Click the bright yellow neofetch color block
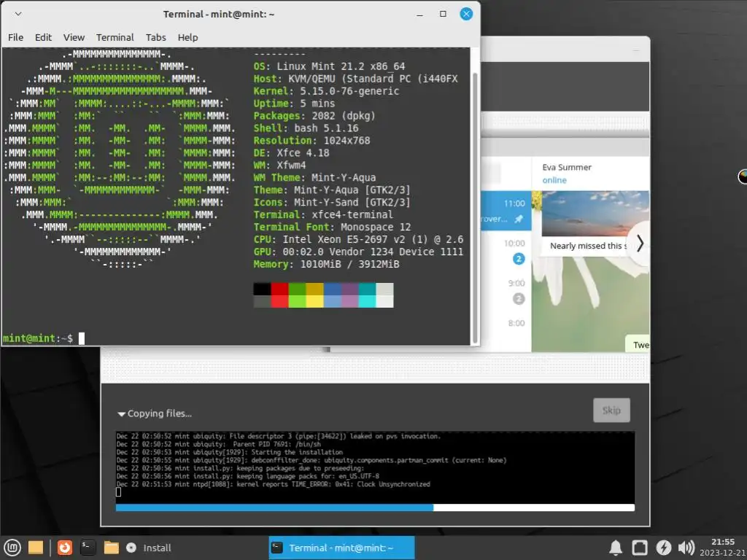Image resolution: width=747 pixels, height=560 pixels. point(314,301)
